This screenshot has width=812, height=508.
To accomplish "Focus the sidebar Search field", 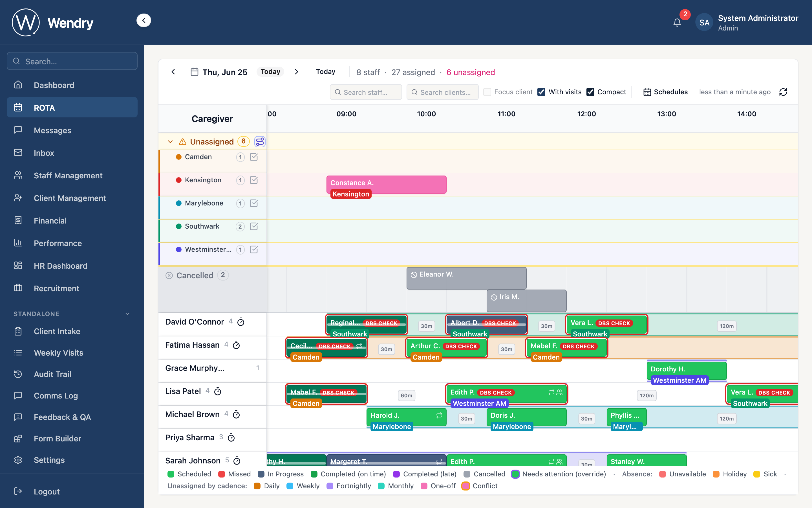I will click(x=72, y=61).
